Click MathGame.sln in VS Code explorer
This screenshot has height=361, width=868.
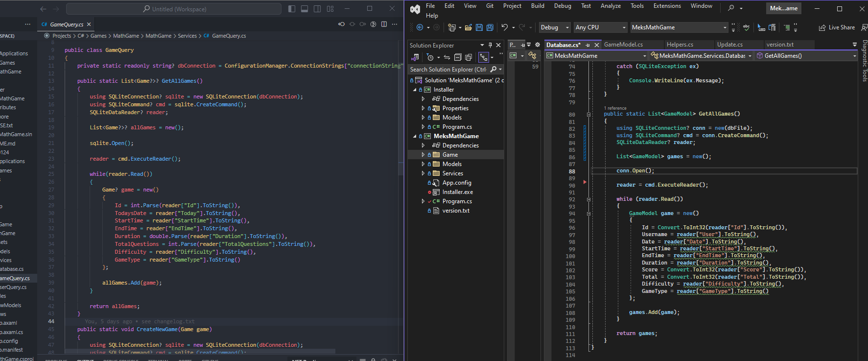pyautogui.click(x=16, y=134)
